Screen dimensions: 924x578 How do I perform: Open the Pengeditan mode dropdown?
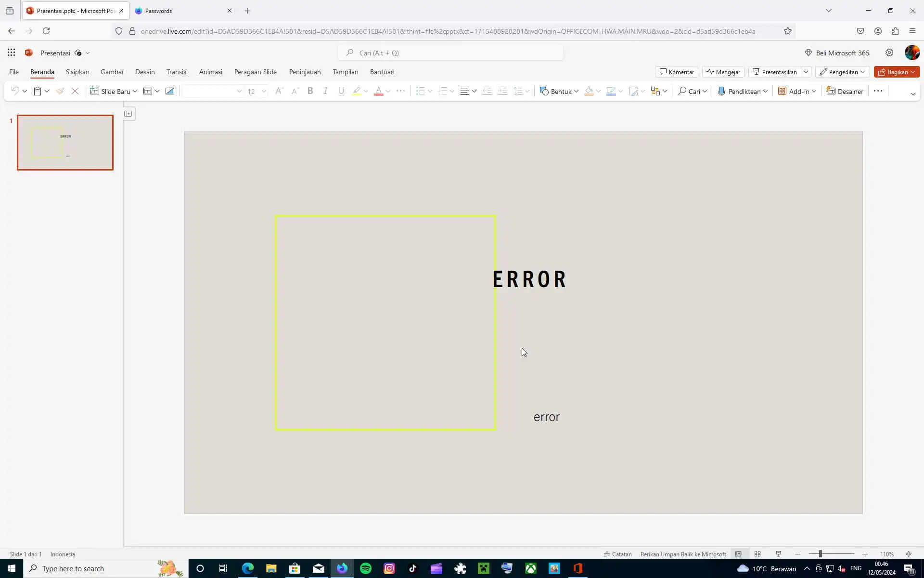(843, 72)
